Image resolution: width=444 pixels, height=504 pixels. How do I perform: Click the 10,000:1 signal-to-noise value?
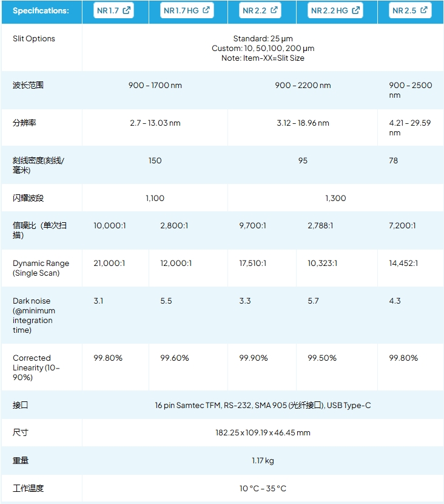click(x=110, y=226)
